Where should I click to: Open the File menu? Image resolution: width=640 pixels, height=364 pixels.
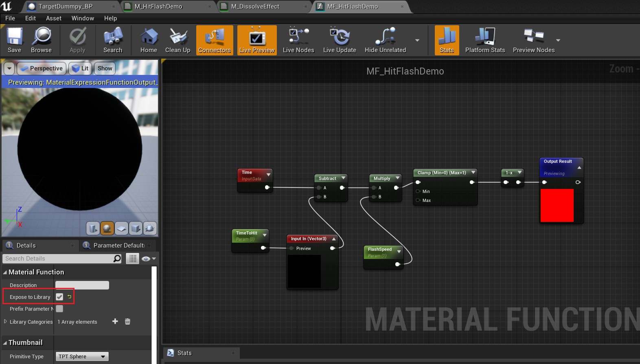click(10, 18)
